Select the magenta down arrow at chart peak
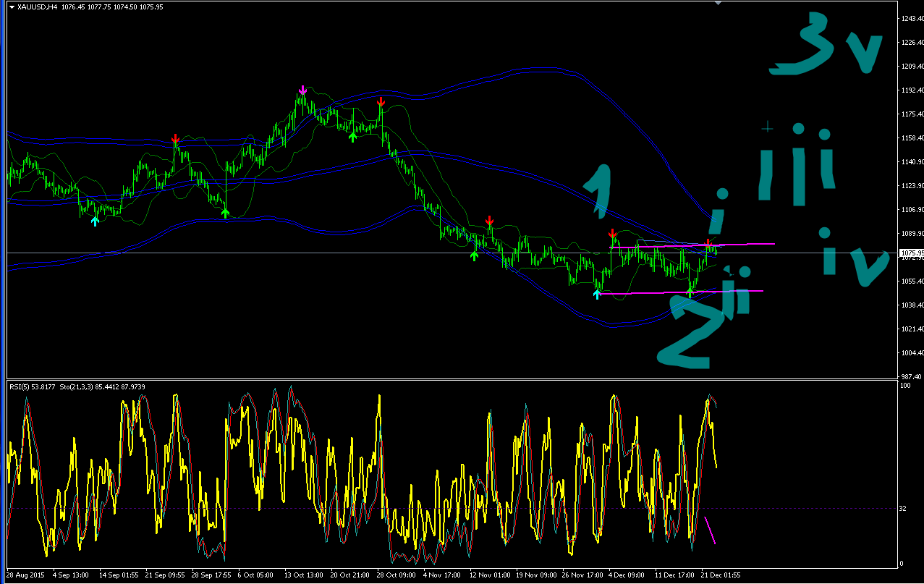 tap(302, 89)
